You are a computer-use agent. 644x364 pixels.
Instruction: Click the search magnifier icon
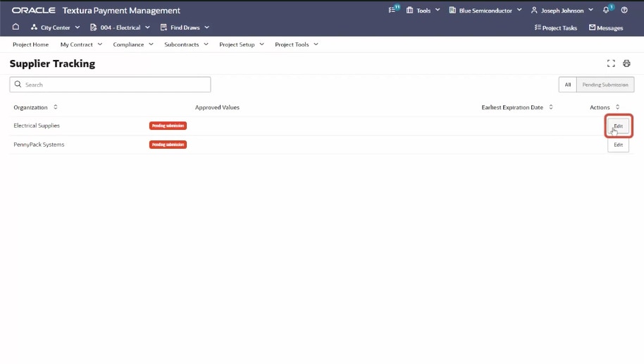pos(18,85)
